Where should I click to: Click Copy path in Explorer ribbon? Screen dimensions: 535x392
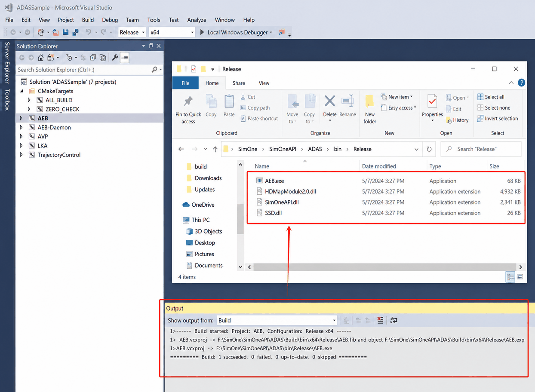[255, 108]
